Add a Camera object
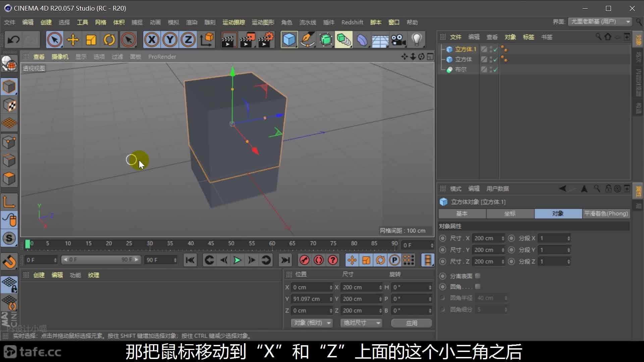Viewport: 644px width, 362px height. coord(398,40)
